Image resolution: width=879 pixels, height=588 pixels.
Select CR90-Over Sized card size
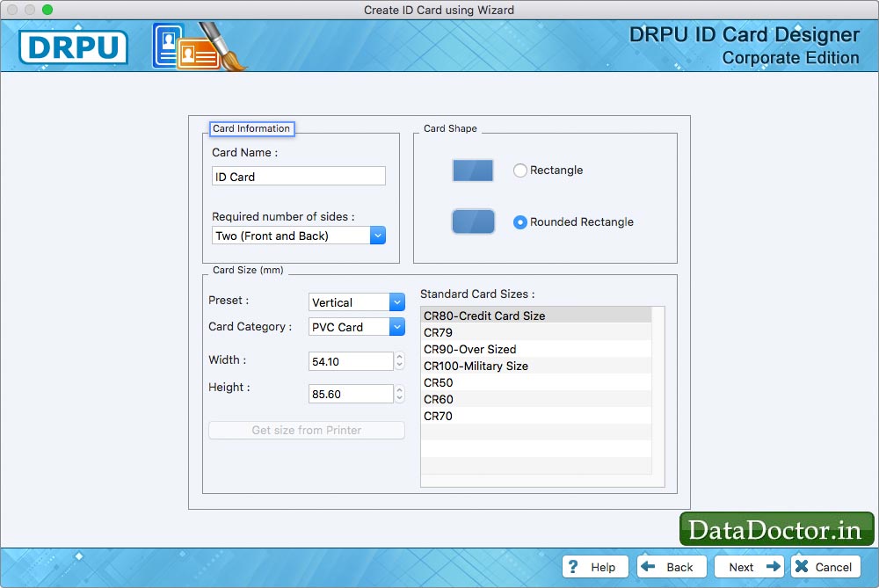pyautogui.click(x=536, y=349)
